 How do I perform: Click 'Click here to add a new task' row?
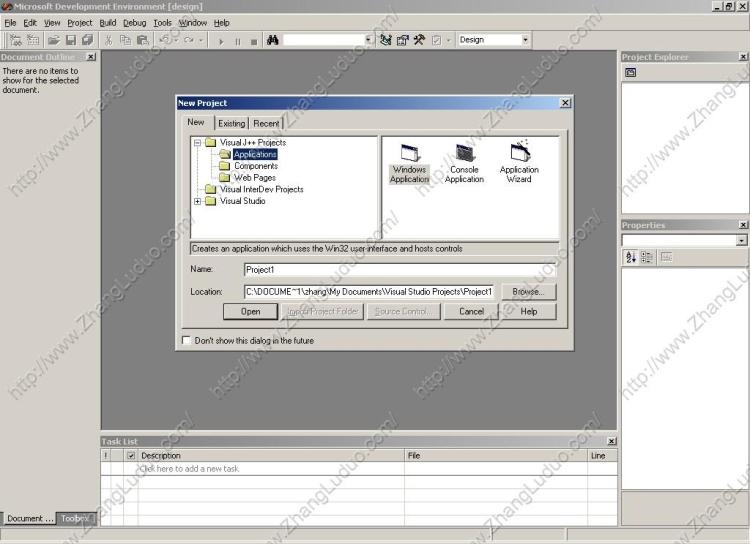pos(359,469)
